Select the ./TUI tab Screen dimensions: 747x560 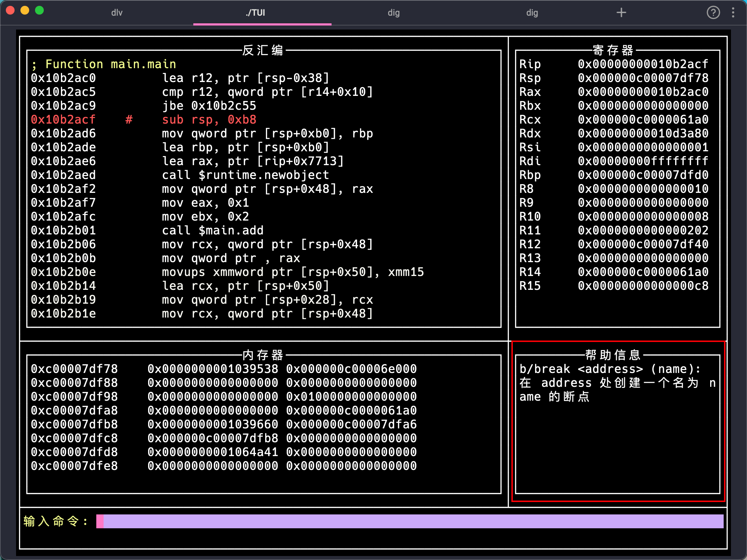point(255,13)
